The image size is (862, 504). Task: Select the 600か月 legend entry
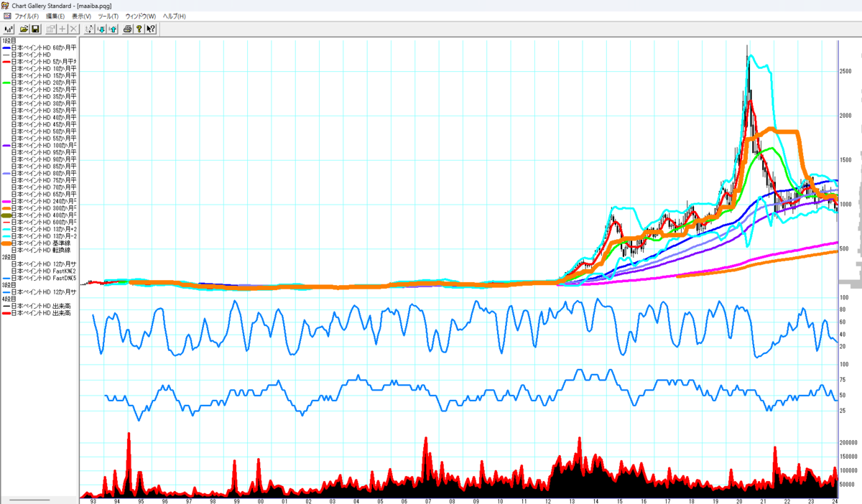pyautogui.click(x=40, y=222)
